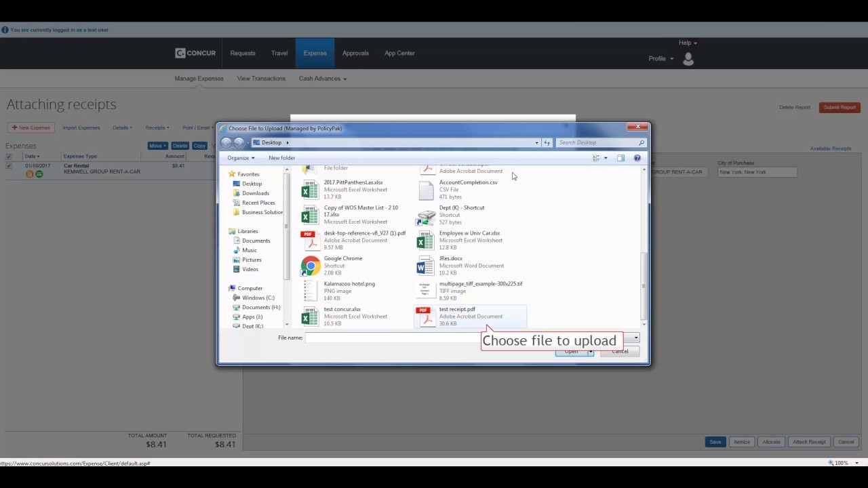This screenshot has width=868, height=488.
Task: Open the Cash Advances dropdown
Action: coord(323,79)
